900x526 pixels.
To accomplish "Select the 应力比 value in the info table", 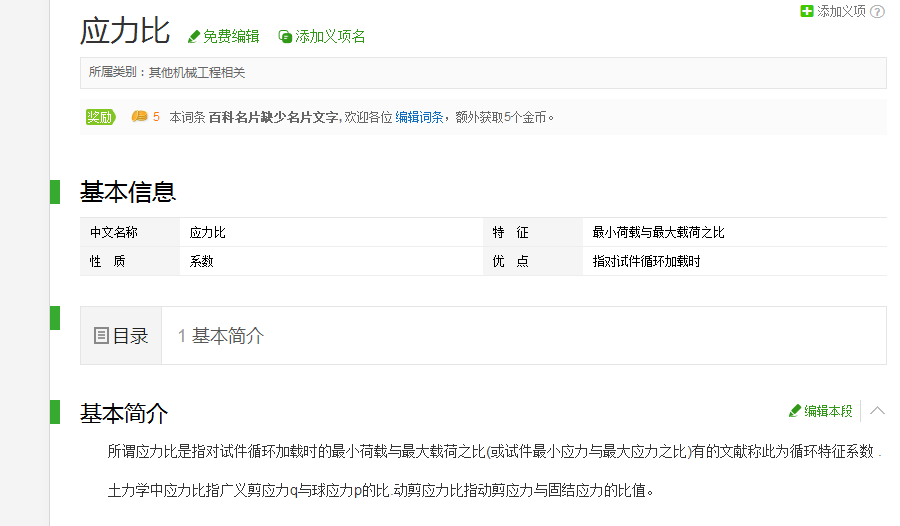I will 207,232.
